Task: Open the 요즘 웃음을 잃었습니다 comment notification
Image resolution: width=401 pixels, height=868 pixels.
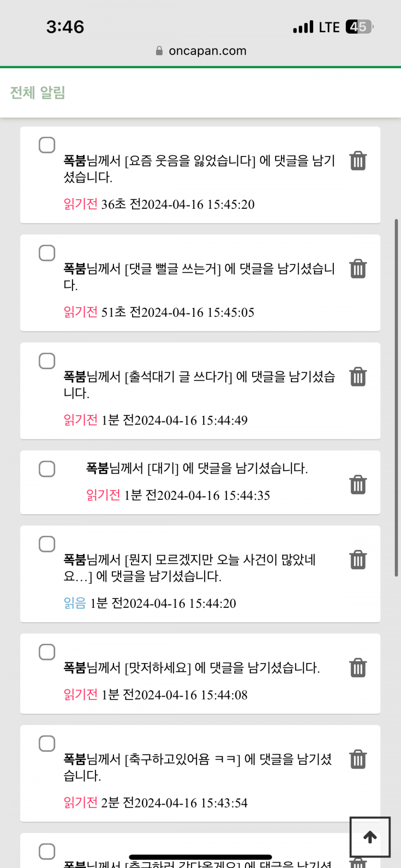Action: (199, 169)
